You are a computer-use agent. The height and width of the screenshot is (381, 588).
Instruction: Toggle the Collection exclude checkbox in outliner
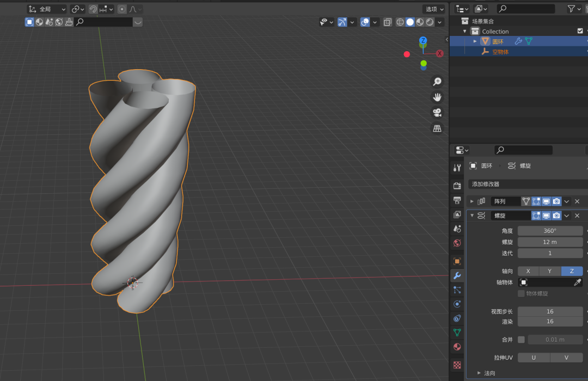pos(580,31)
